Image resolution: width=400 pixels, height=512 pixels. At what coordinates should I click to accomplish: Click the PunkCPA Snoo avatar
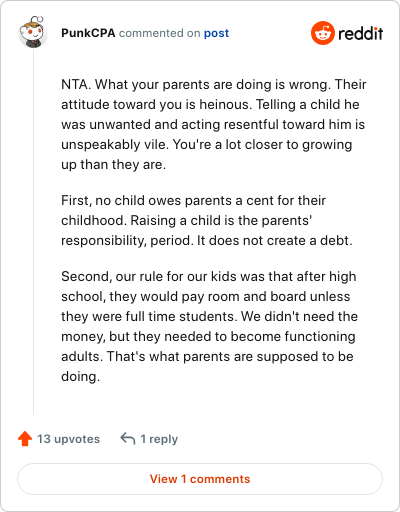point(33,32)
